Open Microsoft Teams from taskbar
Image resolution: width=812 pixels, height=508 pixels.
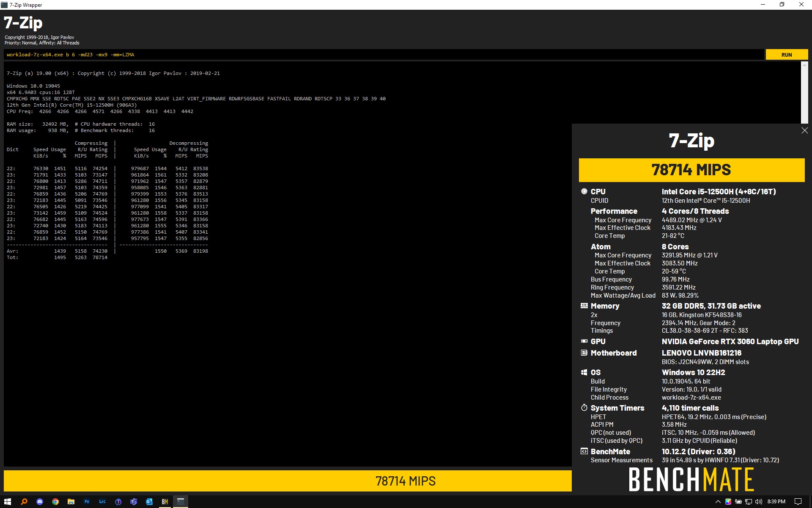coord(134,502)
